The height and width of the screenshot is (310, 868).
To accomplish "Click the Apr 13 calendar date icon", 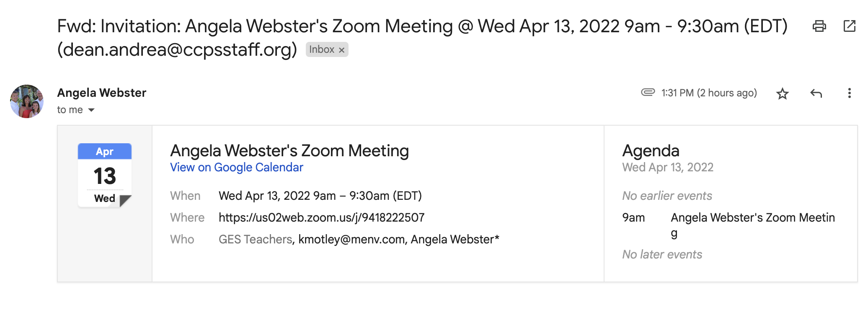I will (x=105, y=175).
